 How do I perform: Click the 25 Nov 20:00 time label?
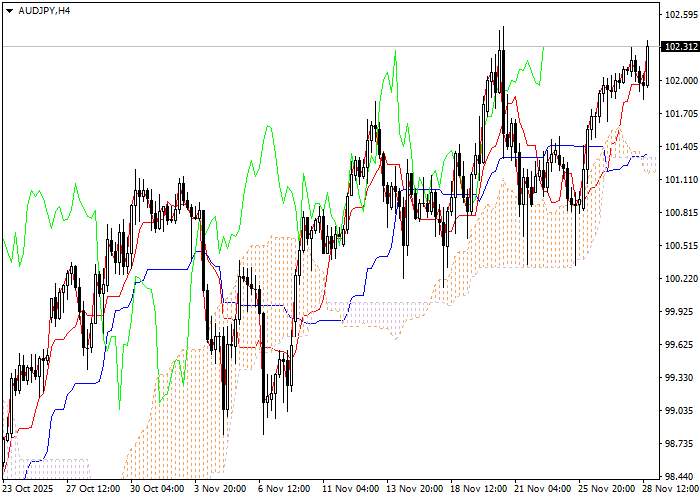(607, 488)
